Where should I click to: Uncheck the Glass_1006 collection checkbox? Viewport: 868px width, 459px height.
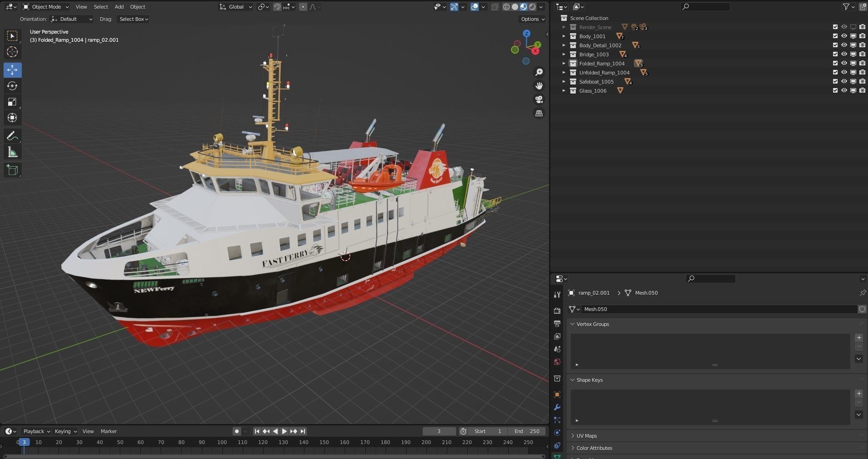click(835, 91)
